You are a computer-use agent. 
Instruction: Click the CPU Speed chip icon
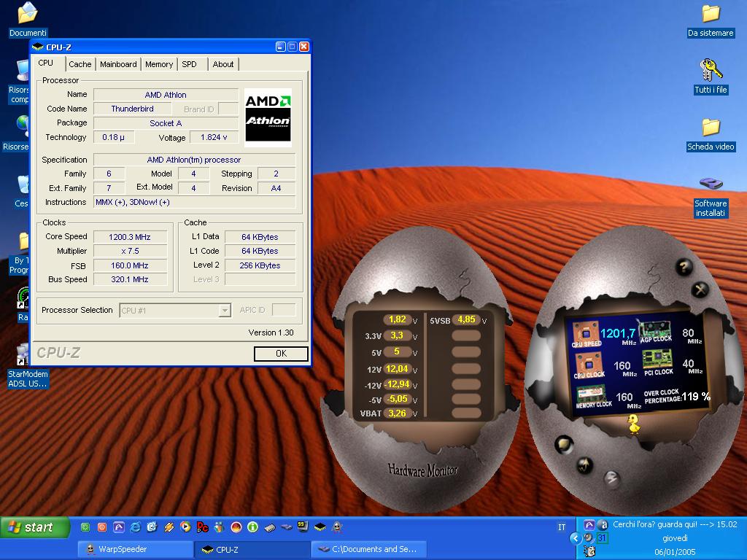pos(585,332)
